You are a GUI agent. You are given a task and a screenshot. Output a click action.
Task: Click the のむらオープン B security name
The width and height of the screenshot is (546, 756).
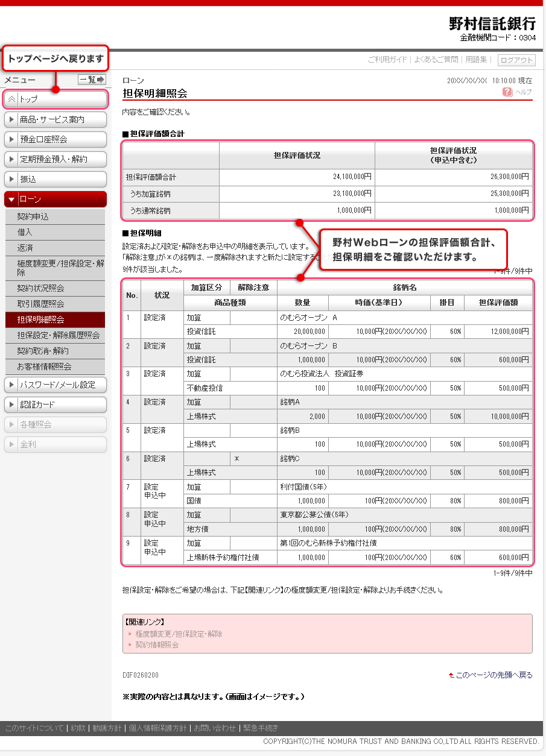tap(309, 345)
